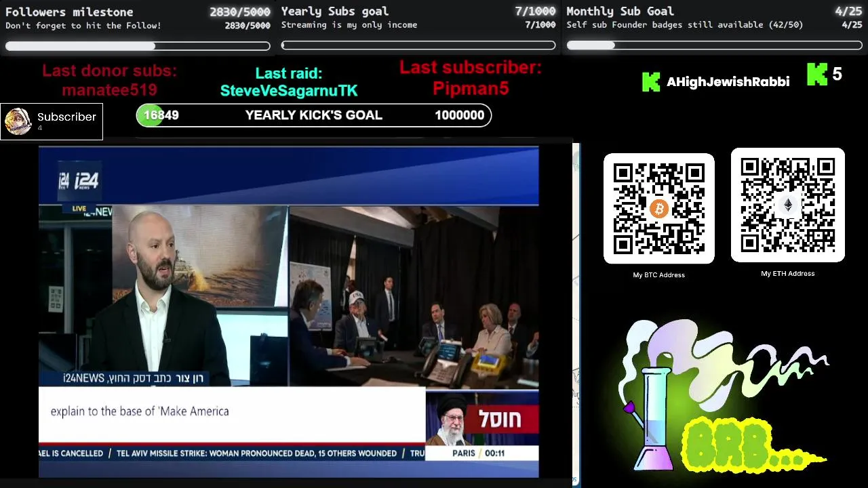Click last donor name manatee519

[x=109, y=89]
